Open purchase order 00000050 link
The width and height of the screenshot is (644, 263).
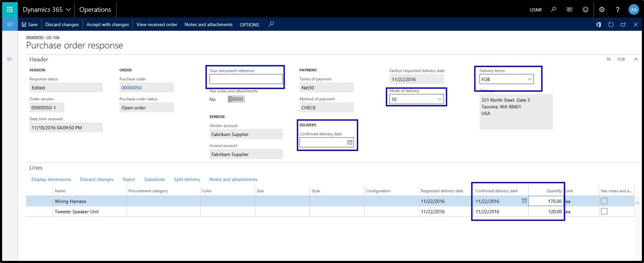pos(131,88)
